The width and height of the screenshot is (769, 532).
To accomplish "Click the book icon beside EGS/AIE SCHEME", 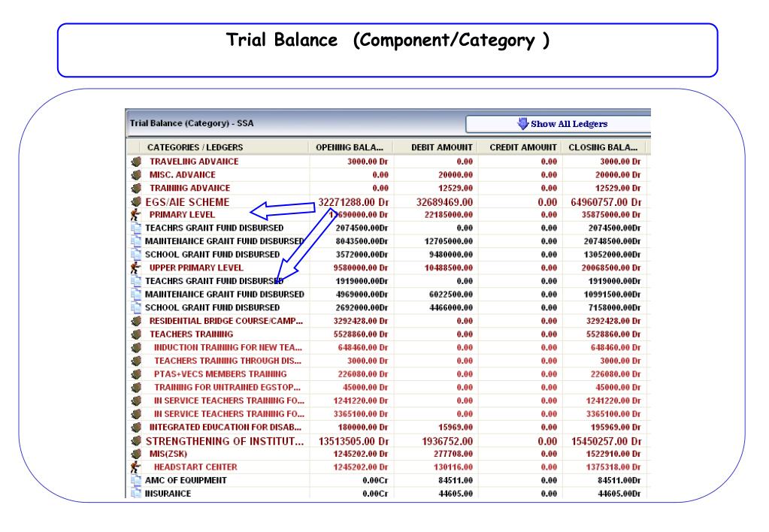I will tap(136, 201).
